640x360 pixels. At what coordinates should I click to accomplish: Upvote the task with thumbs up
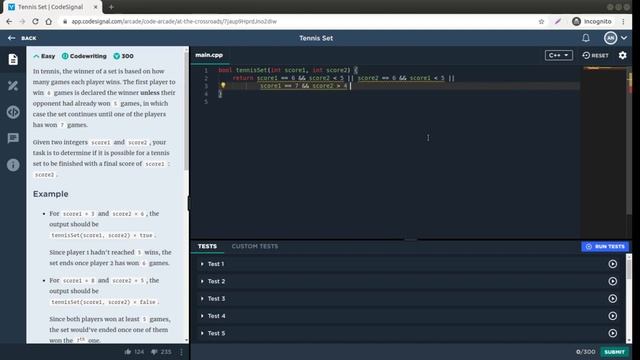pos(128,351)
